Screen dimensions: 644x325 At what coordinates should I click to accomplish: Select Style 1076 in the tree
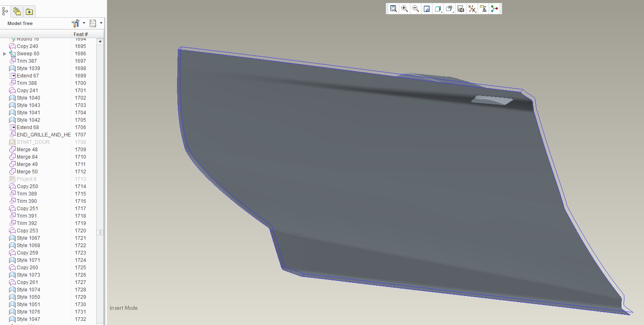(28, 312)
